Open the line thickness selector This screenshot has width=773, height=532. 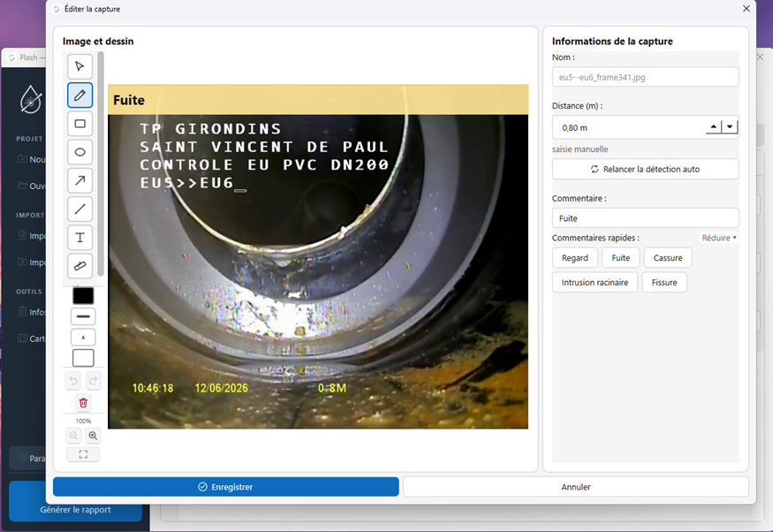click(x=83, y=316)
